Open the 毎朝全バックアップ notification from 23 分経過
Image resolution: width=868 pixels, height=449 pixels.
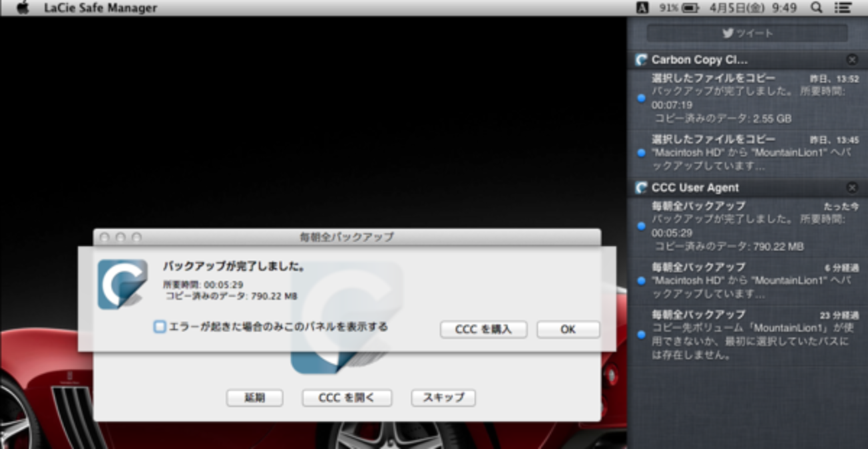pos(747,334)
